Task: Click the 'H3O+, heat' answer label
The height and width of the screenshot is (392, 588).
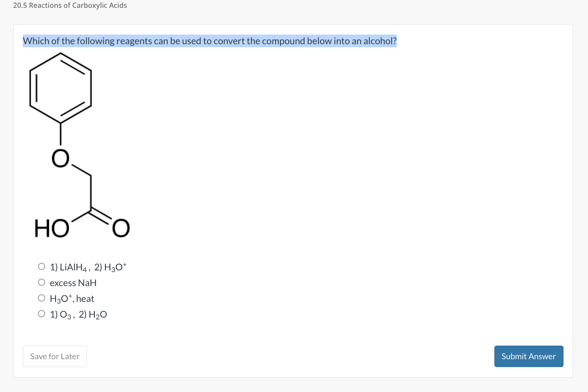Action: pyautogui.click(x=72, y=299)
